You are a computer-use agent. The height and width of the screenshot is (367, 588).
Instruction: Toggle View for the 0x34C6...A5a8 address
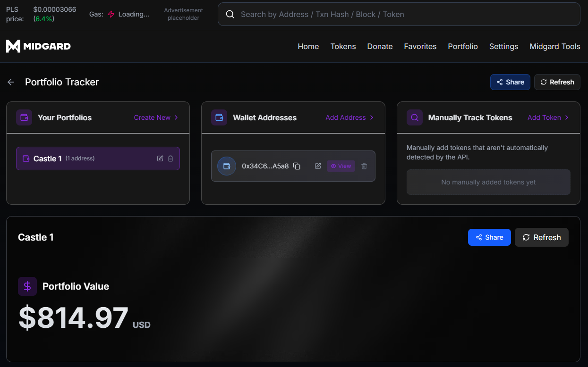click(341, 166)
